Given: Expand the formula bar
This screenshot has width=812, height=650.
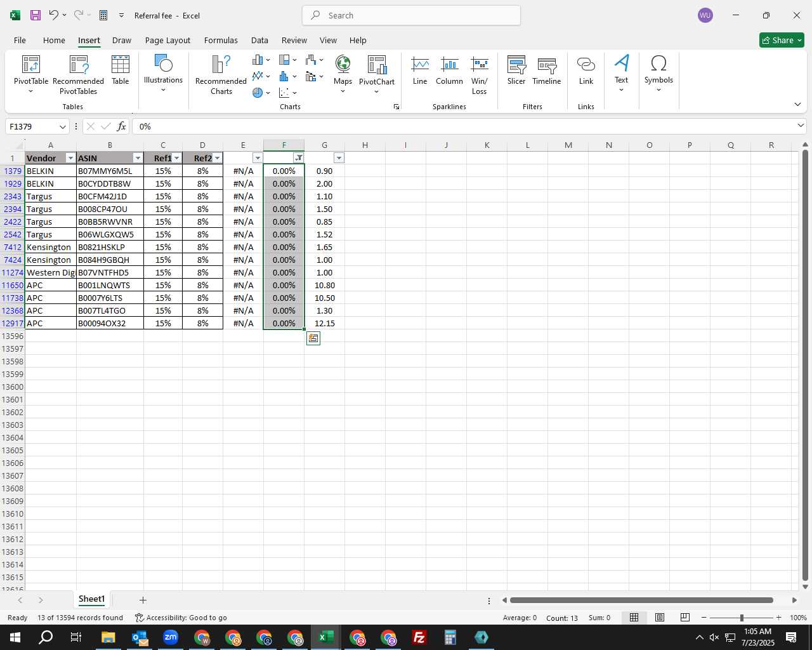Looking at the screenshot, I should tap(801, 126).
